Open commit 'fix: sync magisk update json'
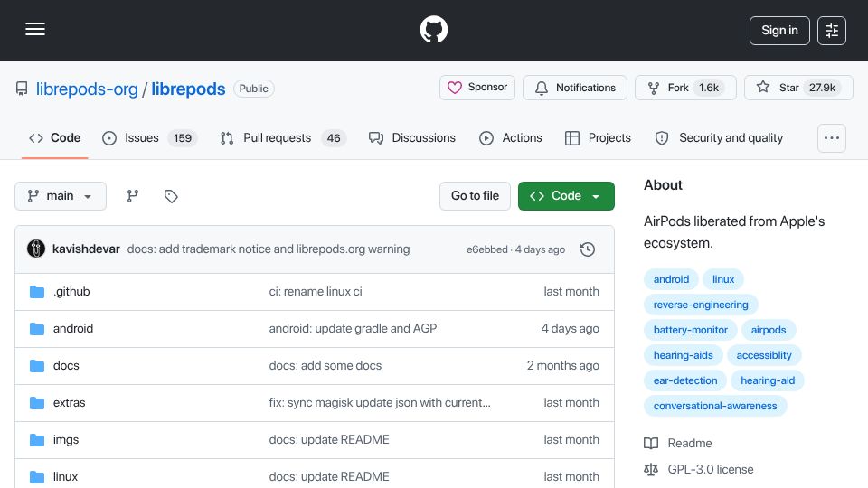This screenshot has height=488, width=868. tap(380, 403)
